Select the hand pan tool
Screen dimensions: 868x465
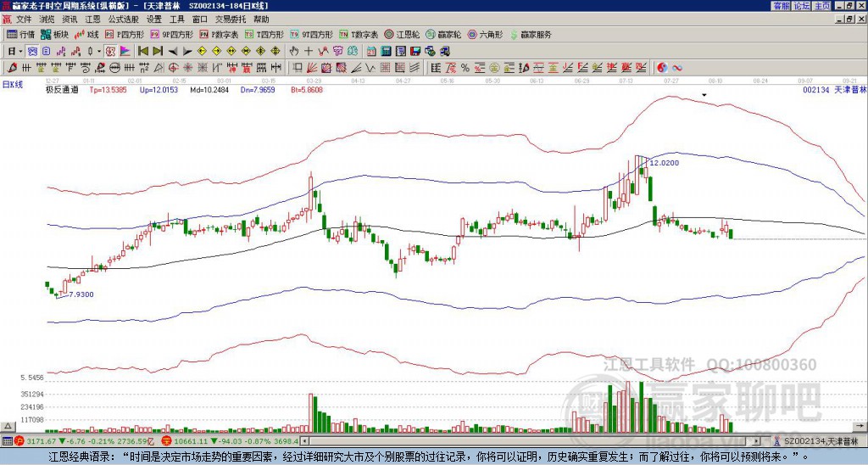pyautogui.click(x=294, y=51)
